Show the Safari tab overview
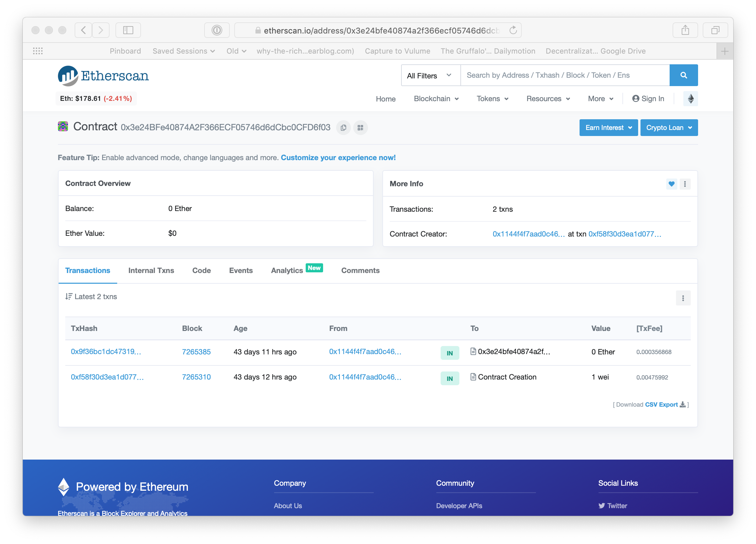 tap(715, 30)
